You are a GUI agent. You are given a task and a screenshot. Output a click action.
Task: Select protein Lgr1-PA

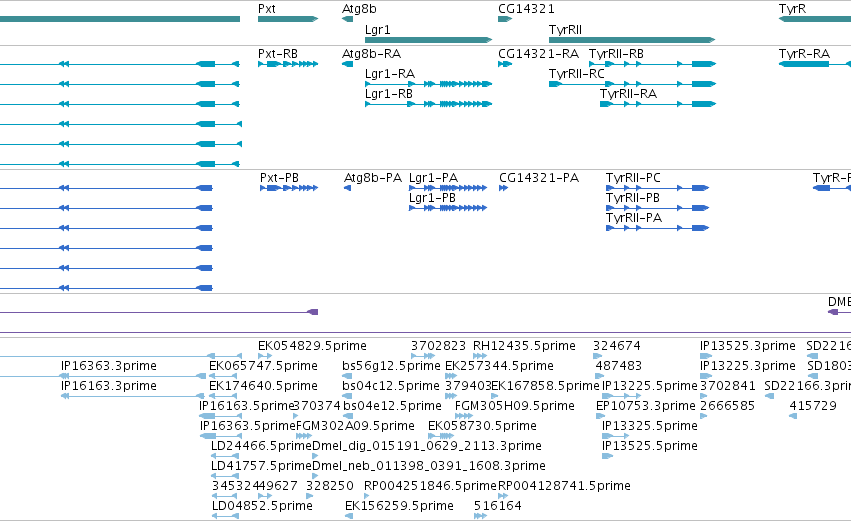tap(448, 188)
